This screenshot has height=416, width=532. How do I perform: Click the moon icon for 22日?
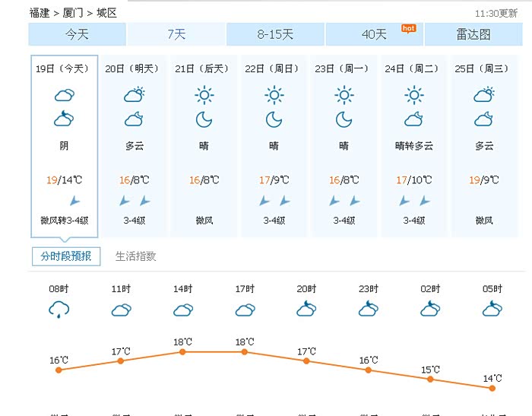pyautogui.click(x=274, y=119)
